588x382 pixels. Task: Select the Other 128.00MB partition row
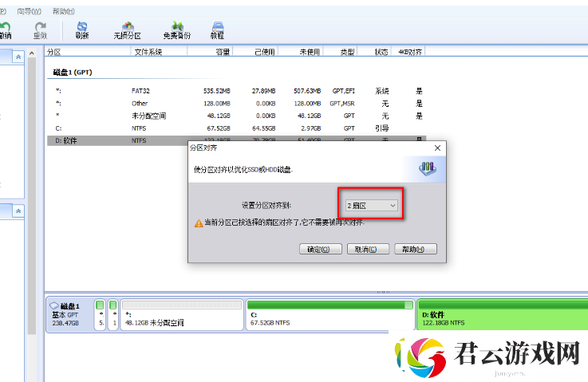[x=237, y=104]
